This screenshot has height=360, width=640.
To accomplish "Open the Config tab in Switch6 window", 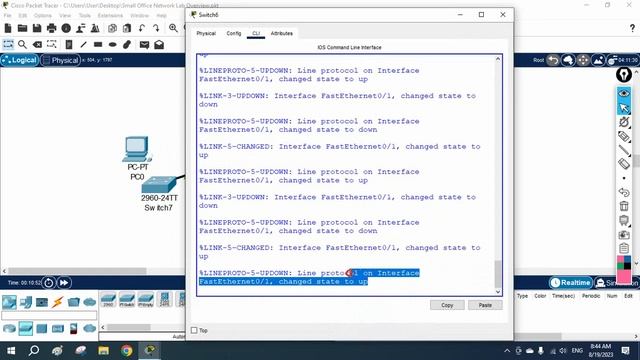I will 234,33.
